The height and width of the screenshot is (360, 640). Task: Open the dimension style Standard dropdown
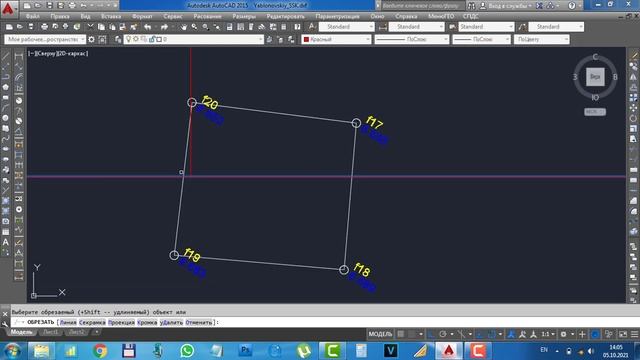416,27
